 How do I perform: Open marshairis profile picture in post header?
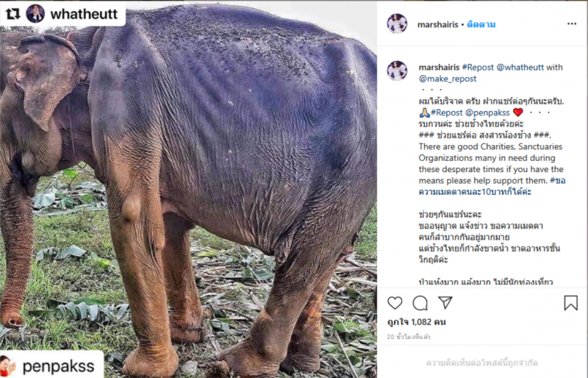coord(397,24)
